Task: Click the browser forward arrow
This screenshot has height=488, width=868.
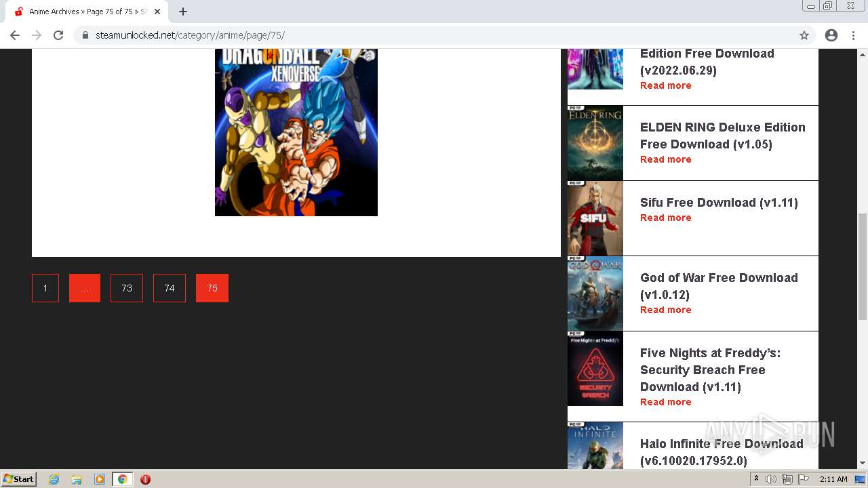Action: click(37, 35)
